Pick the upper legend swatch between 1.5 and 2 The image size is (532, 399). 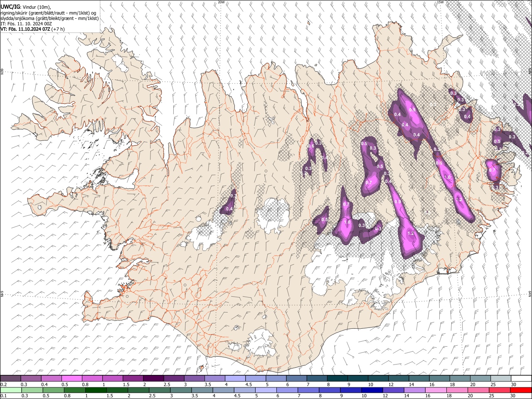(x=133, y=378)
